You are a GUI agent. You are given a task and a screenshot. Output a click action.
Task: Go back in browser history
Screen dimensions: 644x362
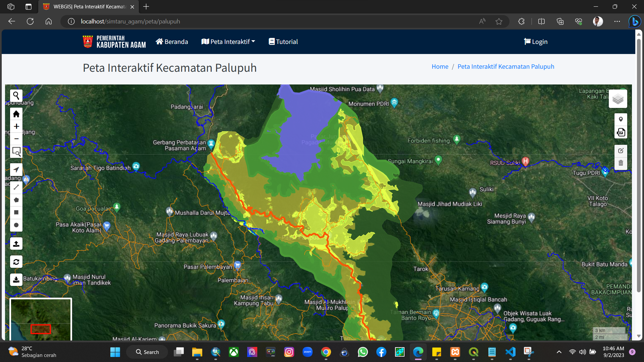tap(12, 21)
